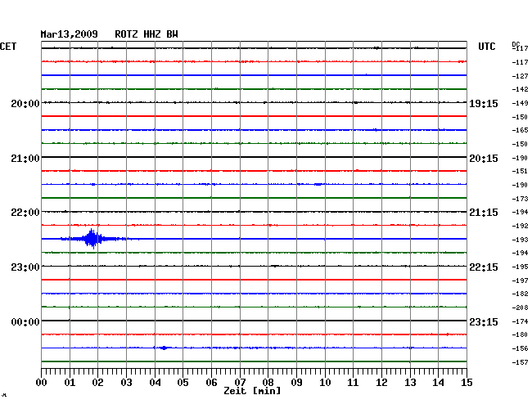Screen dimensions: 532x404
Task: Click the 04 minute axis label
Action: (155, 382)
